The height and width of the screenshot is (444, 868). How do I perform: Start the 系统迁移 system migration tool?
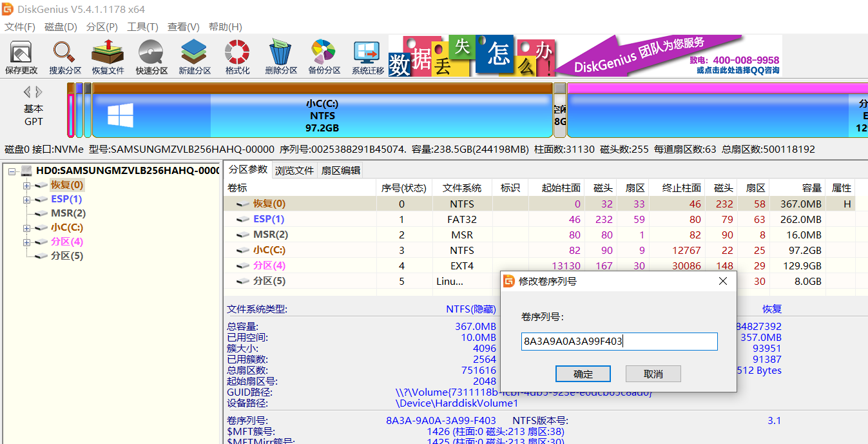368,57
